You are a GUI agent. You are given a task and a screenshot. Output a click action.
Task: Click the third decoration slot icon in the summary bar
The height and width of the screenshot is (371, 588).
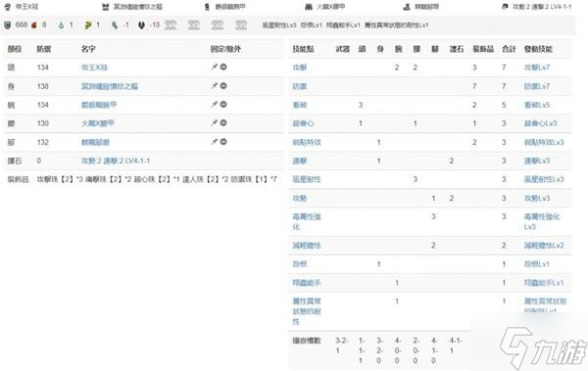218,25
